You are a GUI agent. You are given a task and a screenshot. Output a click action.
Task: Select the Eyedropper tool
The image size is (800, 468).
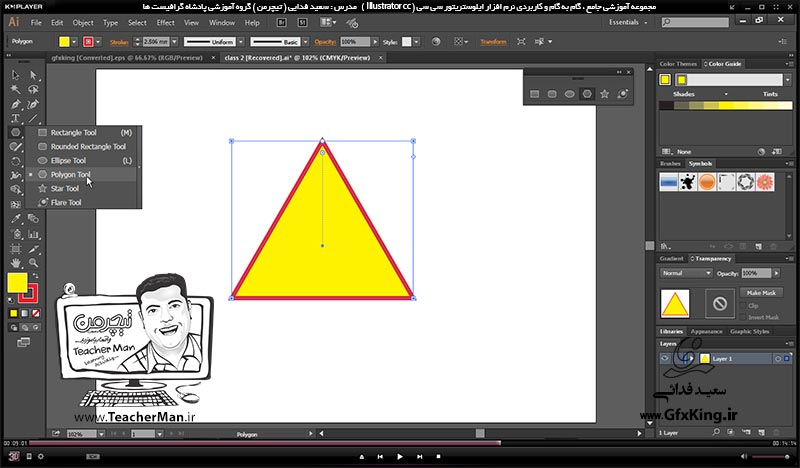pos(15,219)
